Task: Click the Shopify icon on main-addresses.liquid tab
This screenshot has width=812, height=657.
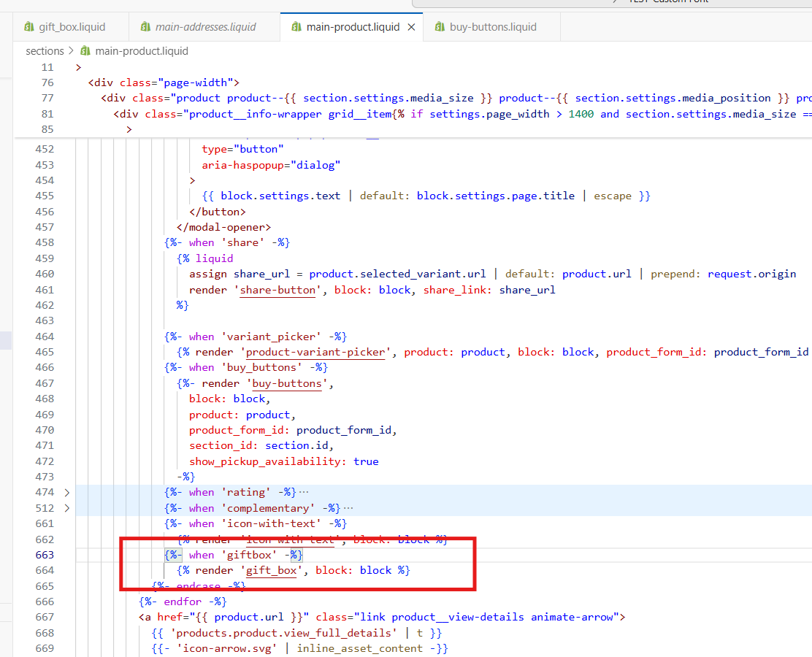Action: [x=145, y=27]
